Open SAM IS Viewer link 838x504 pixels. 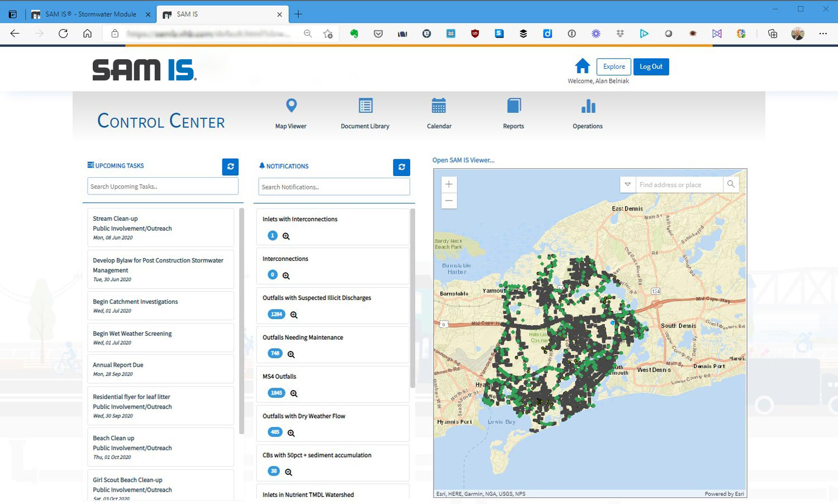coord(463,160)
